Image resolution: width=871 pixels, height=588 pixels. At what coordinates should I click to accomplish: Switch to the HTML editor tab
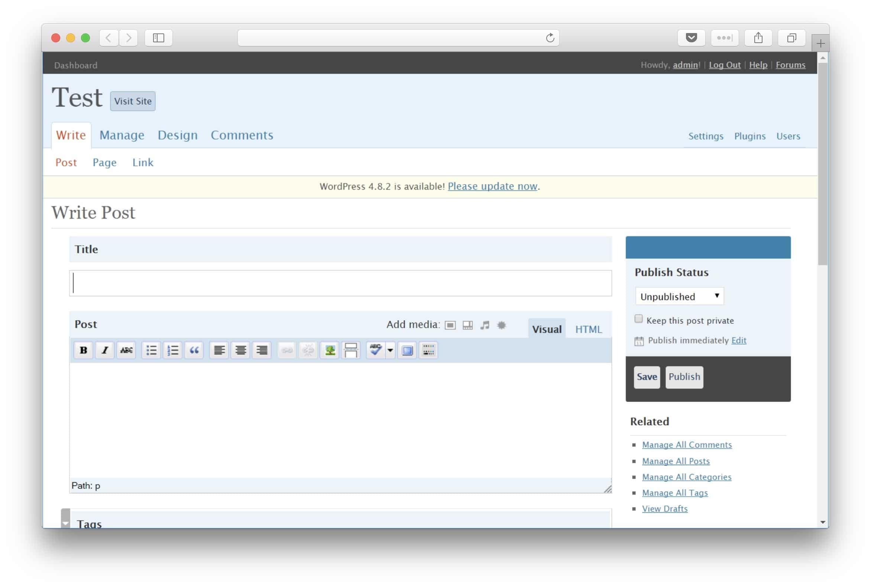pyautogui.click(x=589, y=329)
